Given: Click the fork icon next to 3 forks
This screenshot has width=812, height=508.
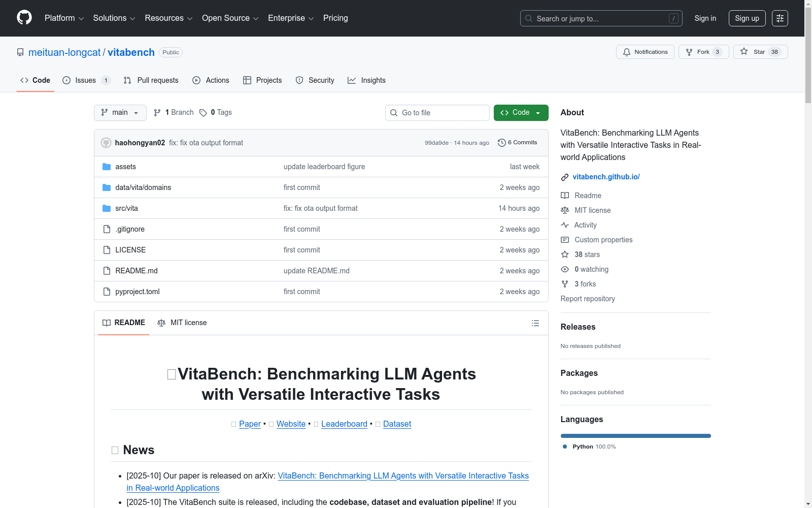Looking at the screenshot, I should [x=565, y=284].
